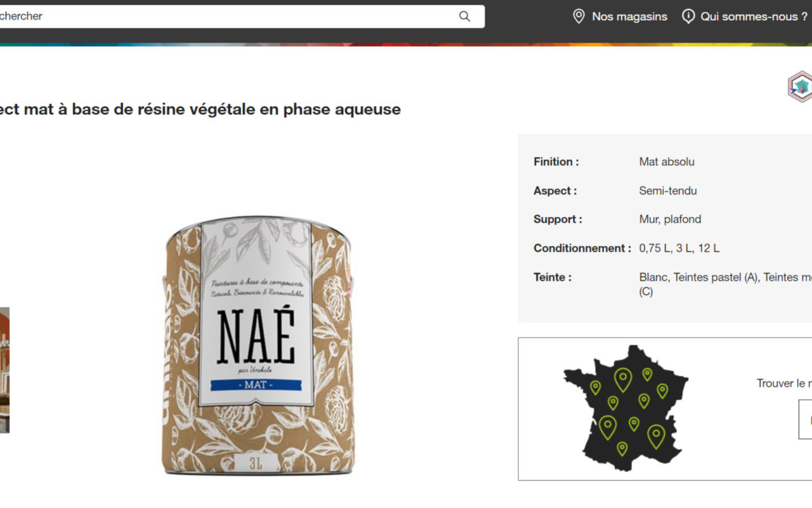Screen dimensions: 812x508
Task: Click the magnifying glass search icon
Action: 464,17
